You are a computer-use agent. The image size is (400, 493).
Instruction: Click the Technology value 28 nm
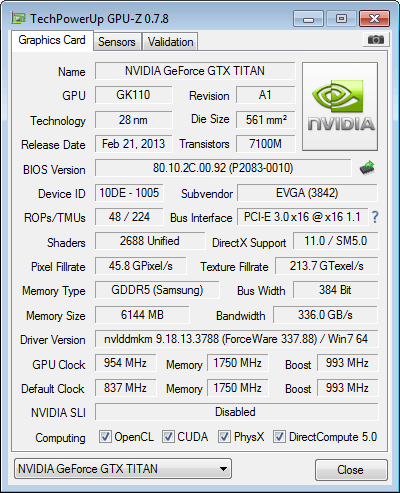(x=133, y=120)
